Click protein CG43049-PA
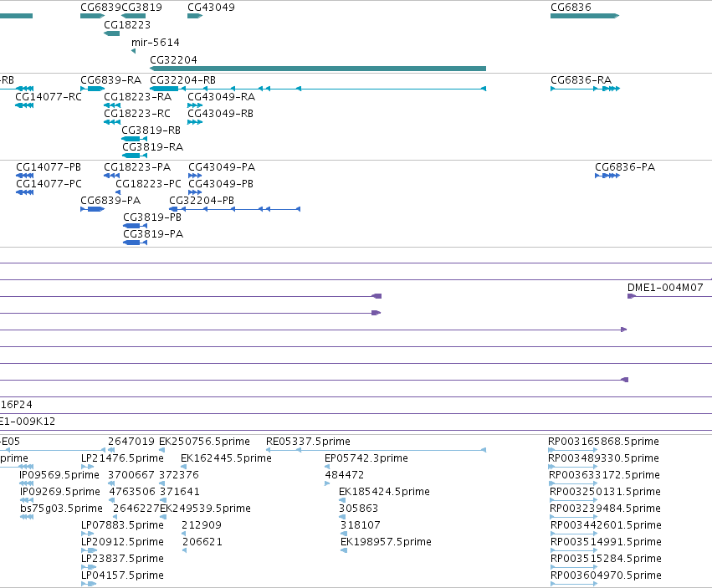 coord(195,176)
